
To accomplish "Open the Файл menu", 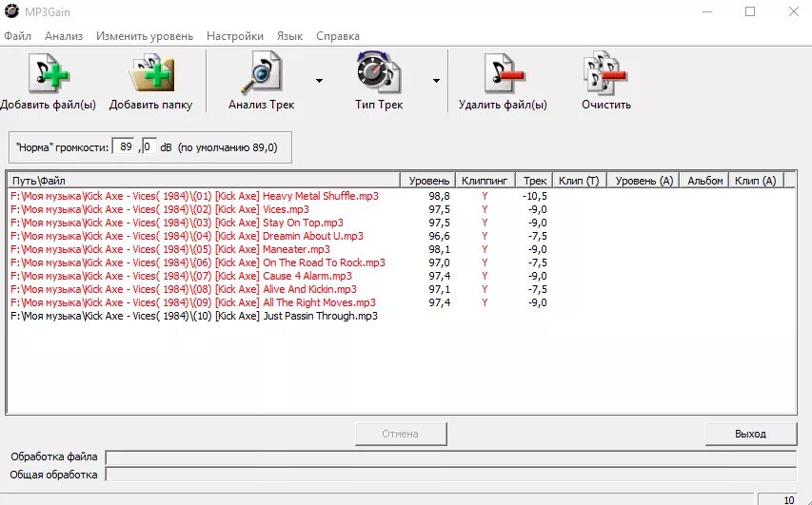I will pos(17,36).
